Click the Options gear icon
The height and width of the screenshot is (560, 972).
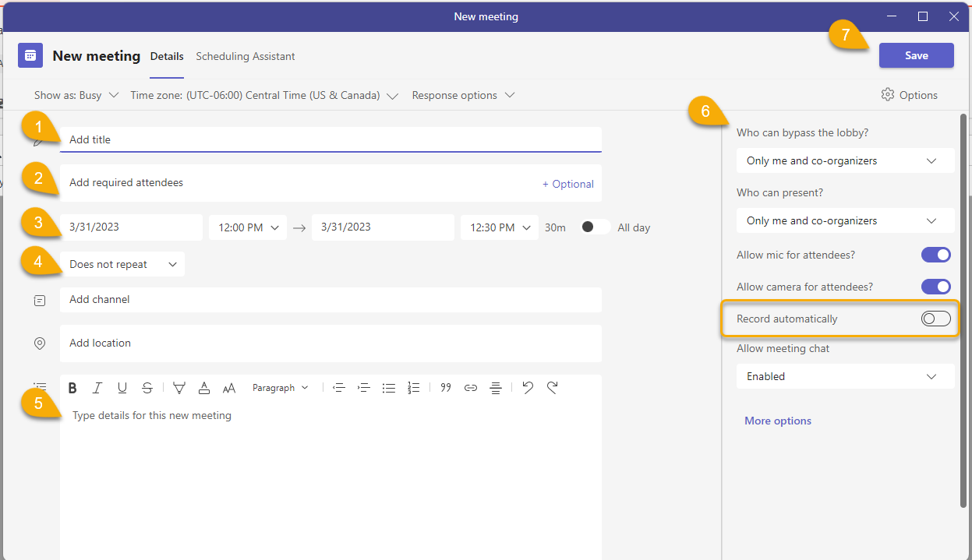coord(888,95)
